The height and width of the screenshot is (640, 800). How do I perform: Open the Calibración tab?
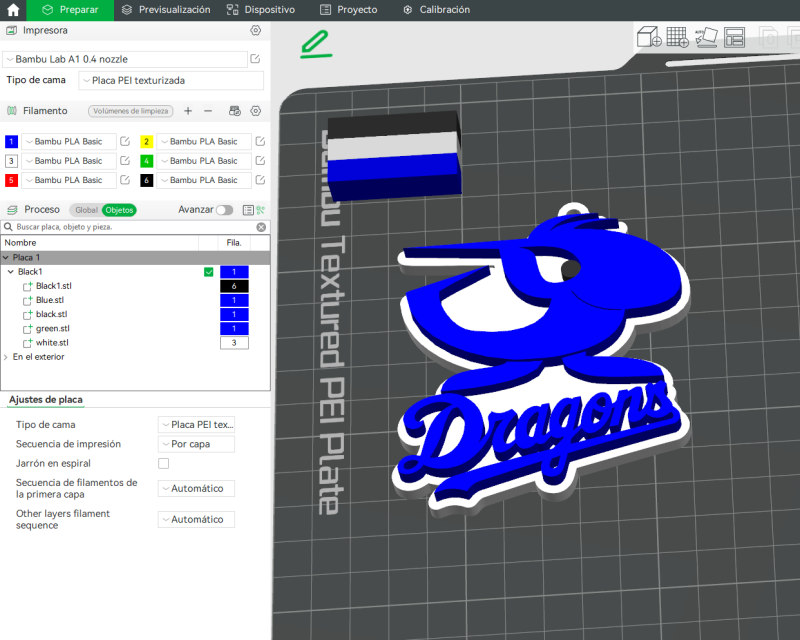[437, 10]
